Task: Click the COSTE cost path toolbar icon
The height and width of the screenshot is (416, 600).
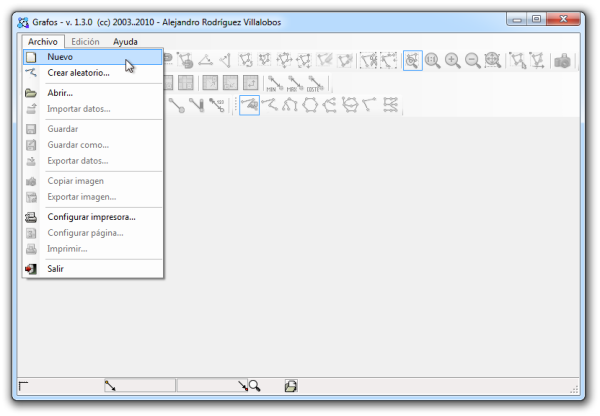Action: (315, 83)
